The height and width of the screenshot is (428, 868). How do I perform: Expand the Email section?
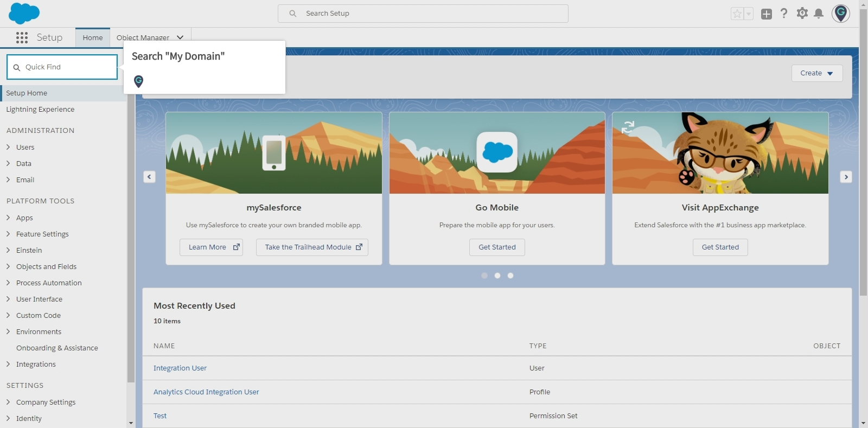tap(8, 180)
